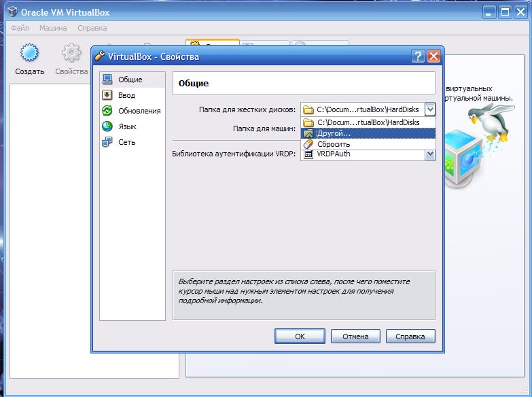Image resolution: width=532 pixels, height=397 pixels.
Task: Click the VirtualBox cube icon in title bar
Action: point(12,12)
